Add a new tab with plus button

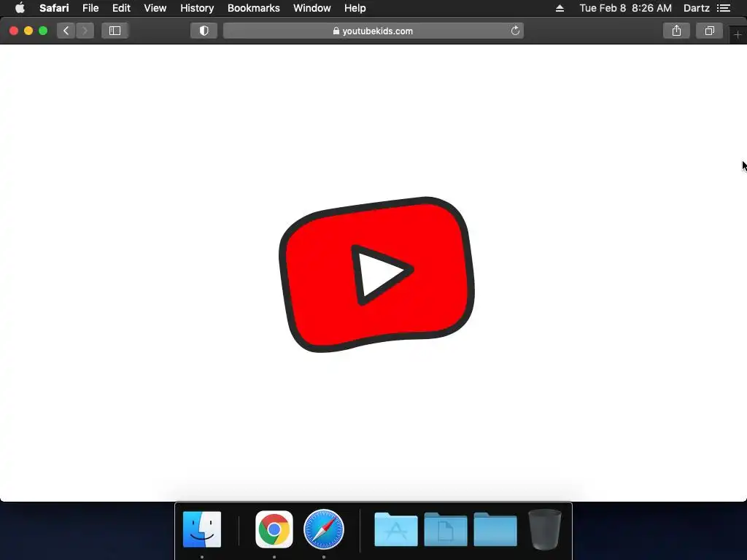coord(738,35)
